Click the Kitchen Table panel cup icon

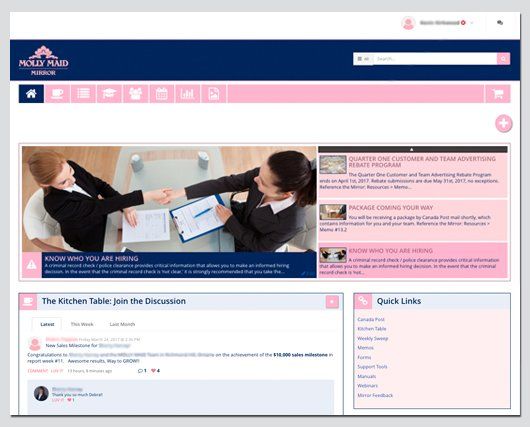[28, 301]
